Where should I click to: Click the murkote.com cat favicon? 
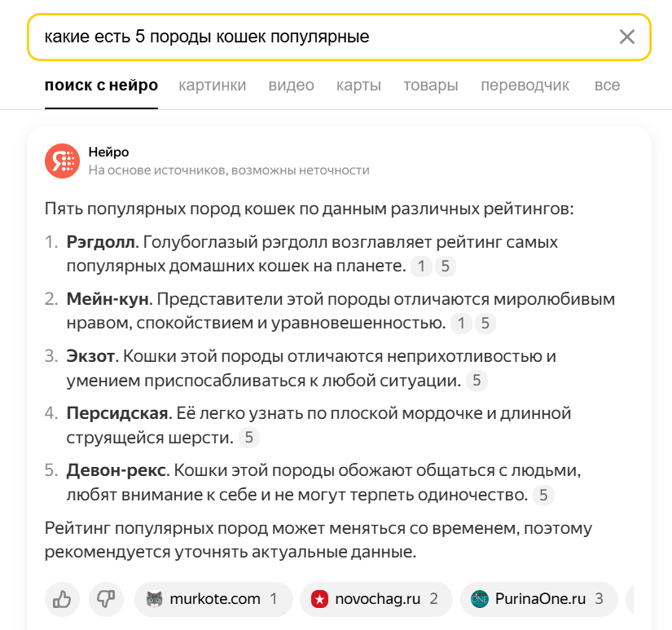(154, 600)
